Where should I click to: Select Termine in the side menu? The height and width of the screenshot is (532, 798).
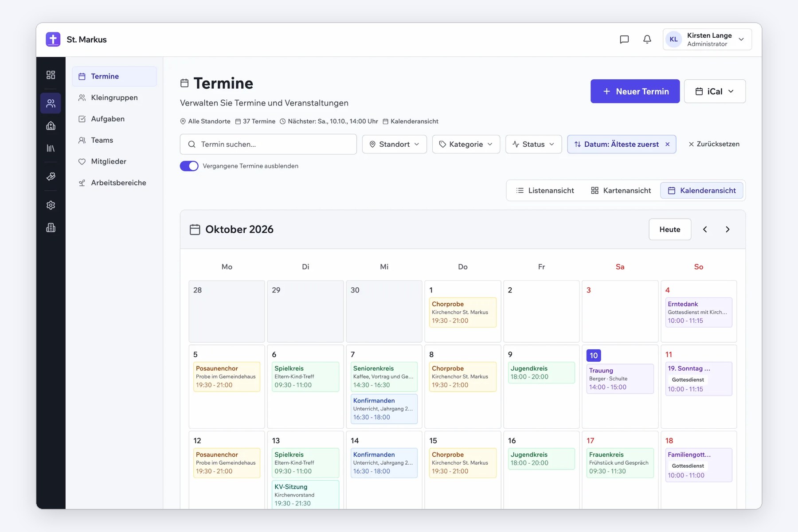[x=114, y=76]
